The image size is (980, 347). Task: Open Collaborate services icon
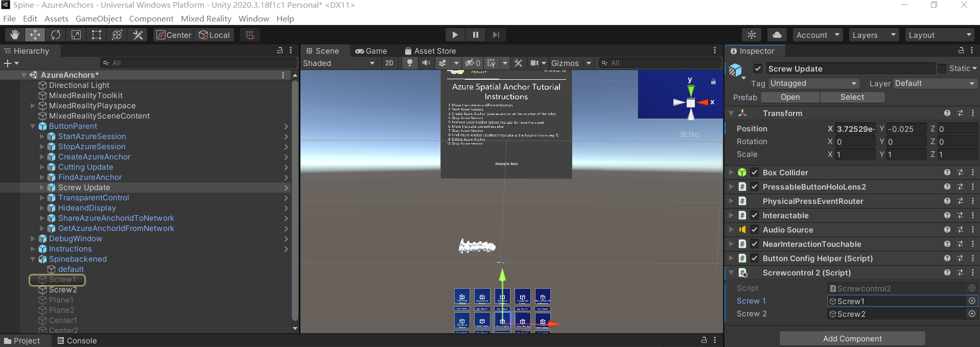pos(752,35)
